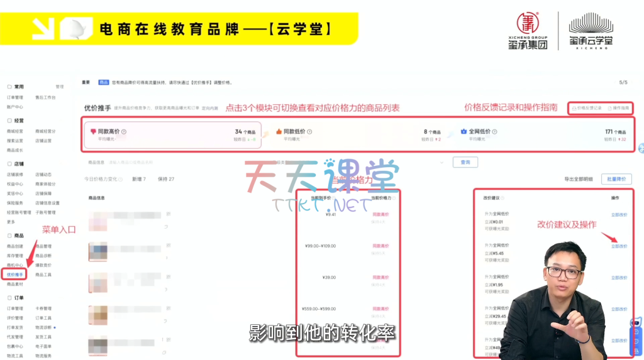Screen dimensions: 644x360
Task: Select 优价推手 in the sidebar menu
Action: click(15, 275)
